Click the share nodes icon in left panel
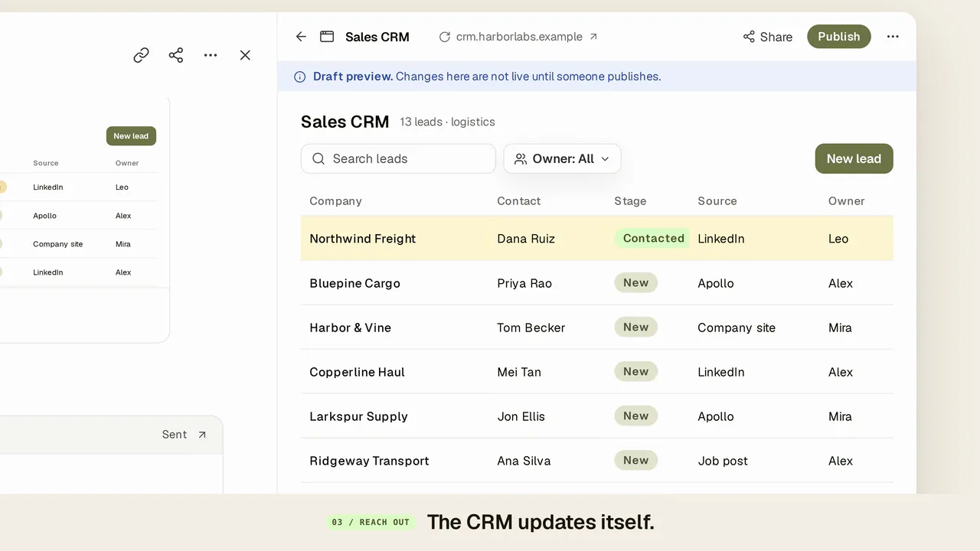Image resolution: width=980 pixels, height=551 pixels. point(176,55)
